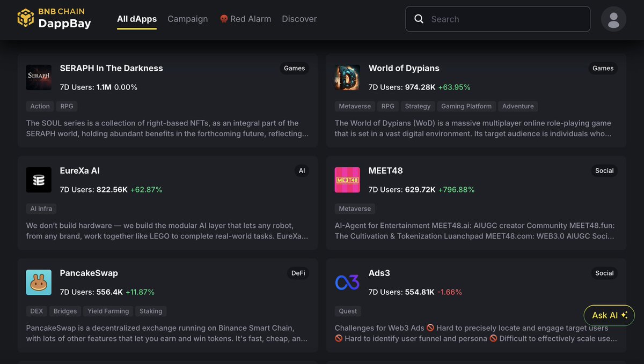Click the Ask AI button
The image size is (644, 364).
609,315
